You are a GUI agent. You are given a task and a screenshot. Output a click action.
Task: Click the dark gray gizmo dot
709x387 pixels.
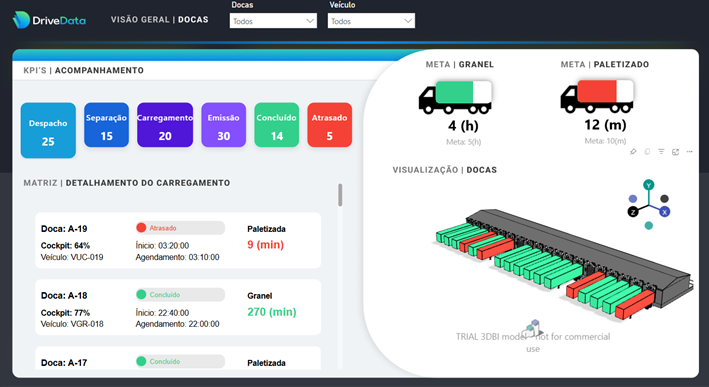664,198
